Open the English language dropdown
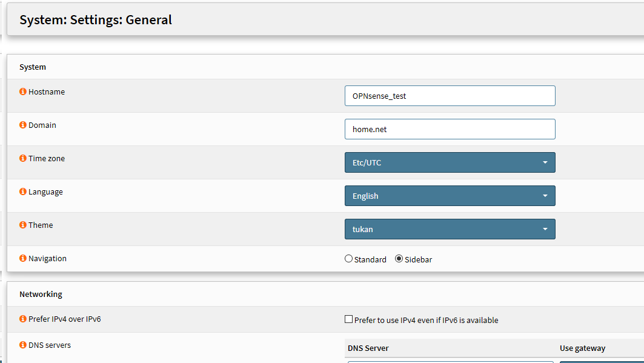The width and height of the screenshot is (644, 363). (x=450, y=196)
